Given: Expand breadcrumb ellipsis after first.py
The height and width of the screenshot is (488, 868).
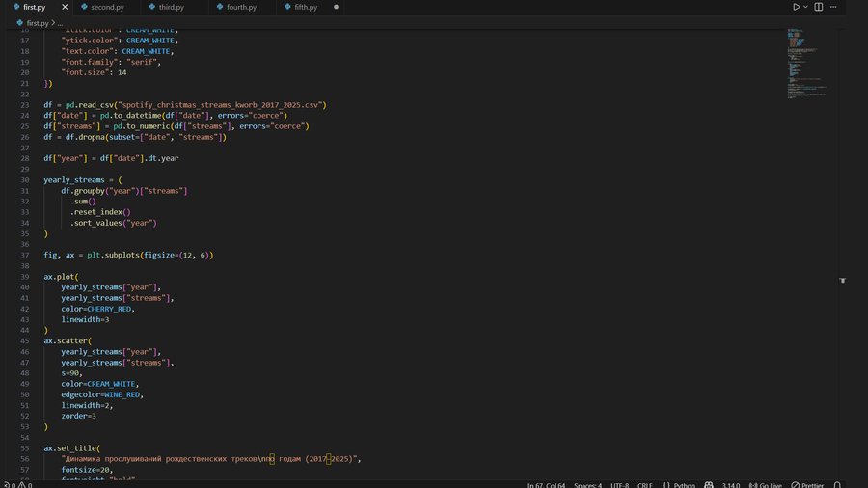Looking at the screenshot, I should tap(60, 22).
